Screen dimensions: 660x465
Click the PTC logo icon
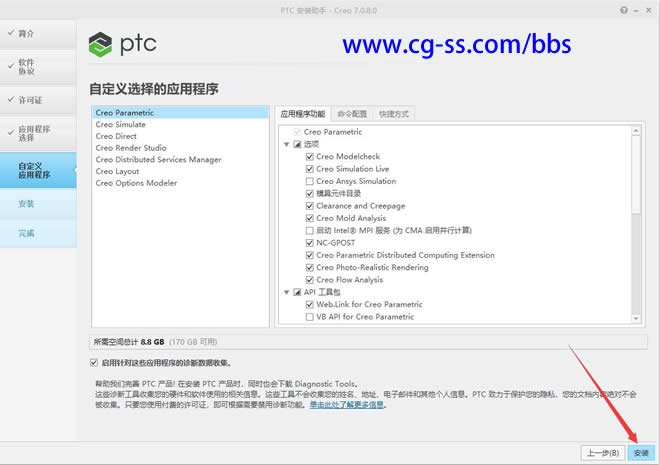click(103, 45)
